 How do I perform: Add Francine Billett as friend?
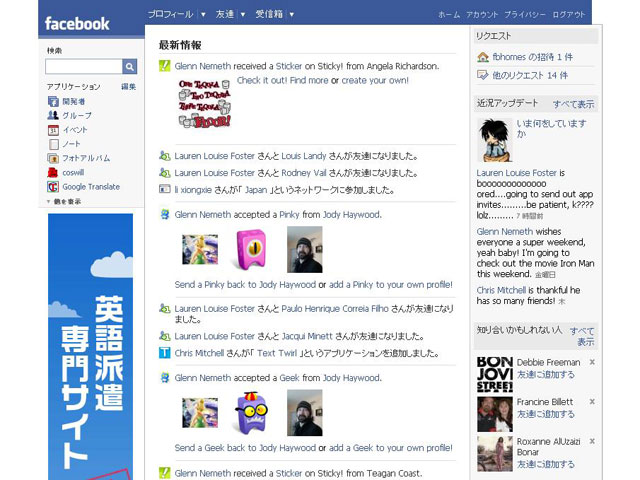pyautogui.click(x=546, y=414)
